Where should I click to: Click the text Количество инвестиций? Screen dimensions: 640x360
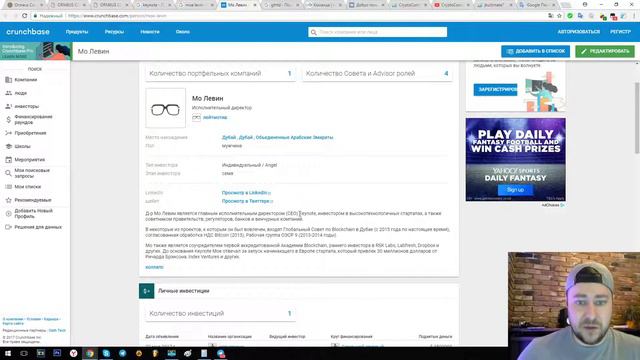(x=187, y=313)
